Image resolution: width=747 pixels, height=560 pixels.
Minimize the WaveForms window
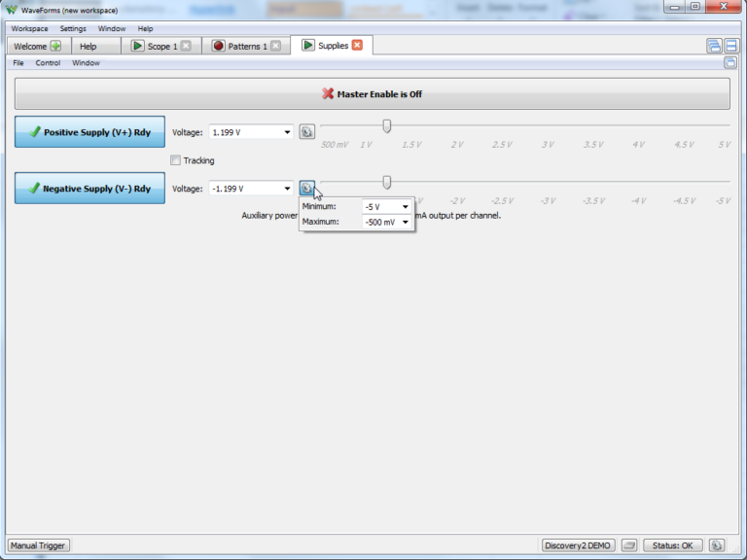pos(675,7)
